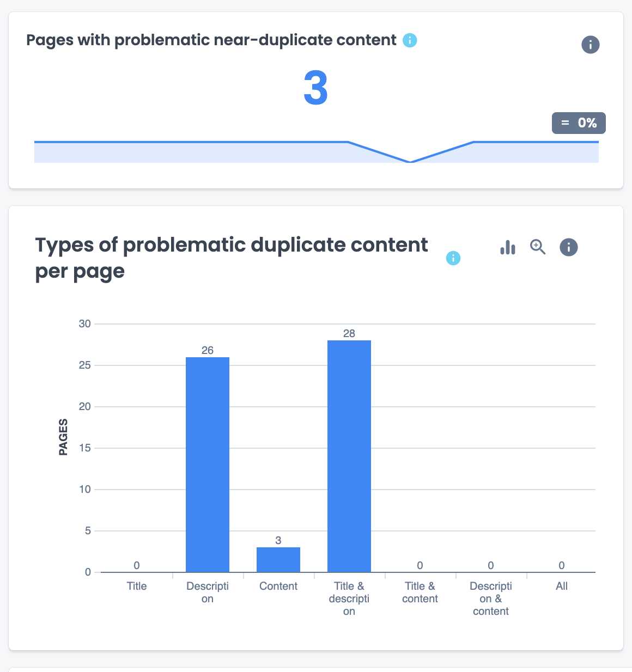This screenshot has height=672, width=632.
Task: Click the 'Title' category label on the x-axis
Action: pos(137,586)
